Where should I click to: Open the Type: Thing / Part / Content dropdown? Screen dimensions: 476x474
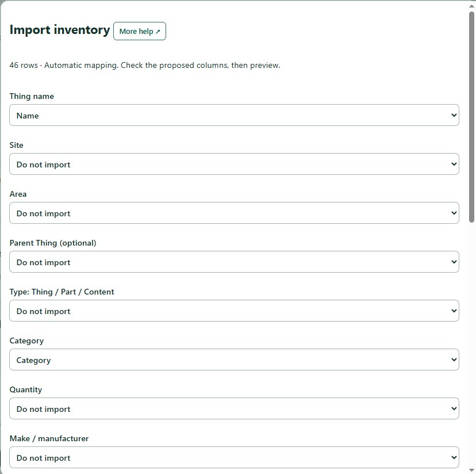234,311
